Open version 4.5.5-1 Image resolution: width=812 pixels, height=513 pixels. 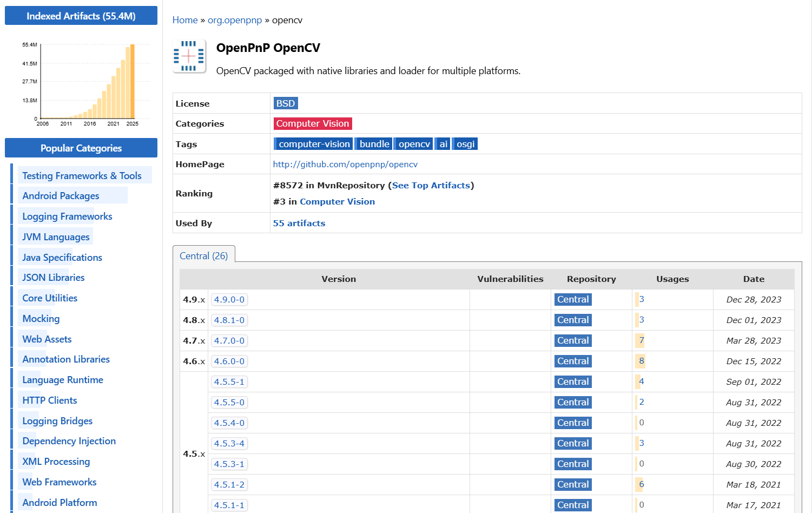(x=229, y=382)
